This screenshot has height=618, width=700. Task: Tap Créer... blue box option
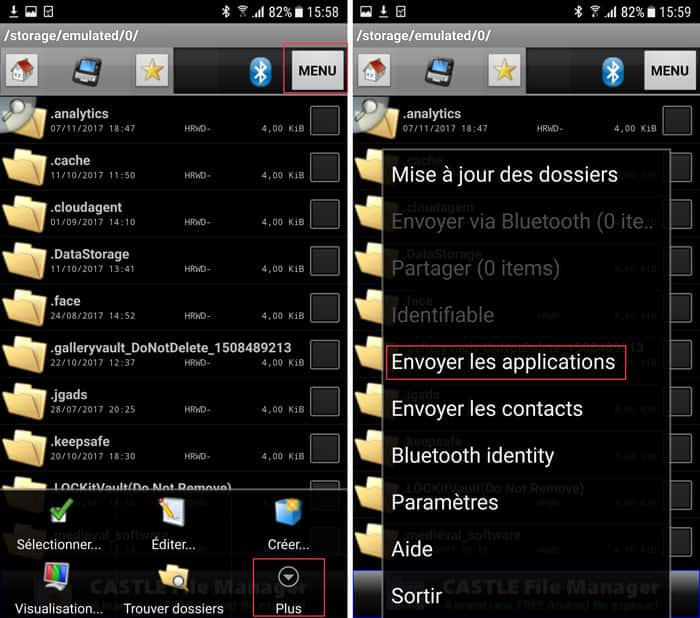(288, 525)
